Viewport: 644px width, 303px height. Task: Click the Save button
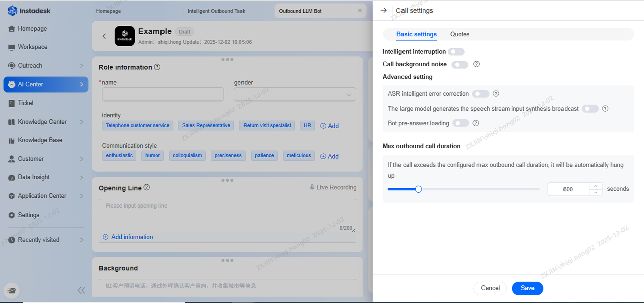click(527, 288)
